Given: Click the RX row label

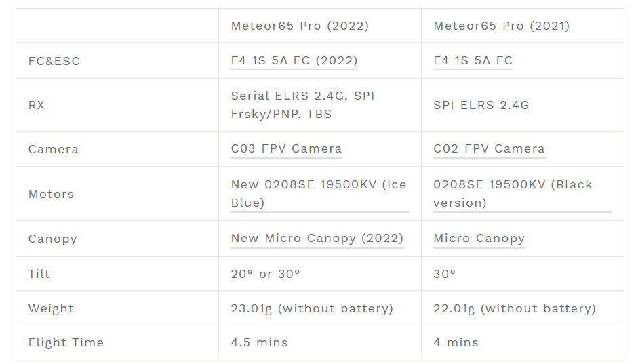Looking at the screenshot, I should coord(37,105).
